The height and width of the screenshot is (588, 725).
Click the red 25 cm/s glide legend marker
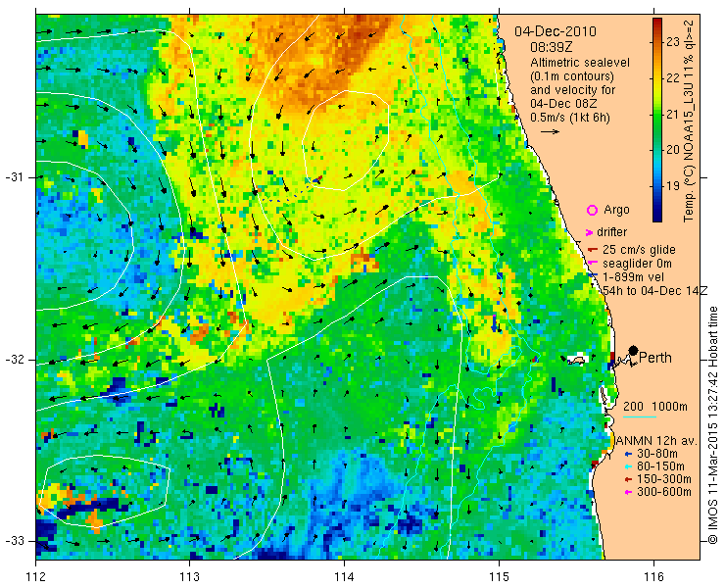[593, 250]
